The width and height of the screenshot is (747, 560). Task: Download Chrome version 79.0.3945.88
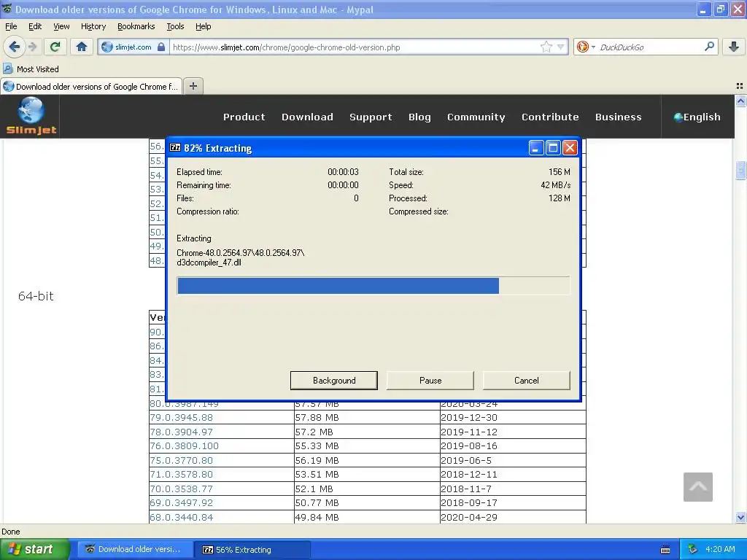click(182, 418)
